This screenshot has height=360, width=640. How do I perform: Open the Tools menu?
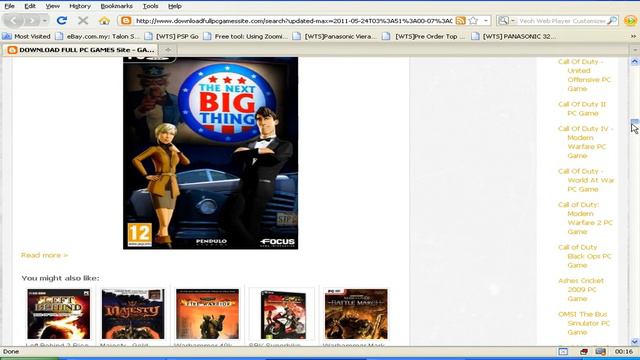[151, 6]
